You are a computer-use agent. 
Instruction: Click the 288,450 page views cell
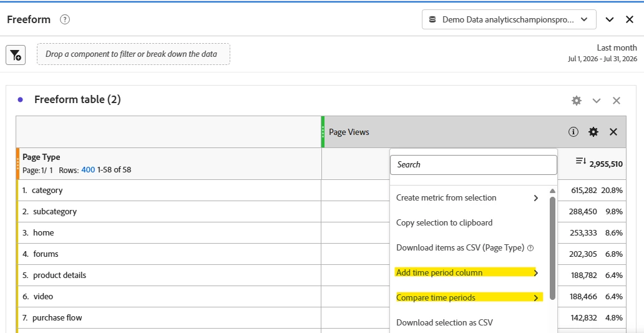tap(583, 212)
